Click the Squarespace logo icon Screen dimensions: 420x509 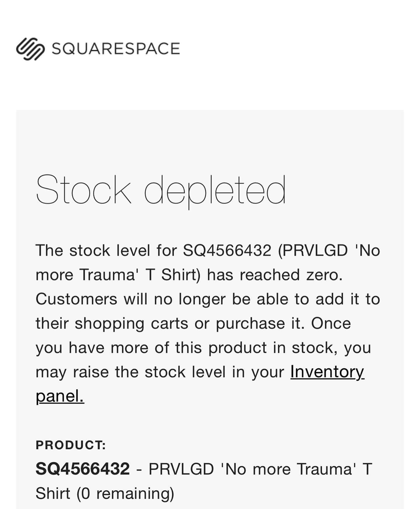click(30, 49)
